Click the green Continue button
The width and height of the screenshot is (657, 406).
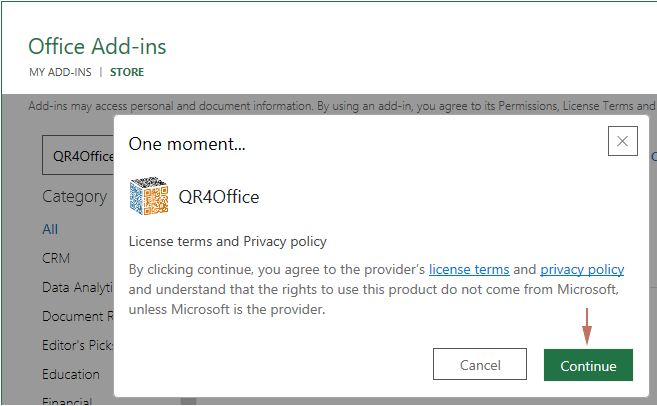point(588,365)
